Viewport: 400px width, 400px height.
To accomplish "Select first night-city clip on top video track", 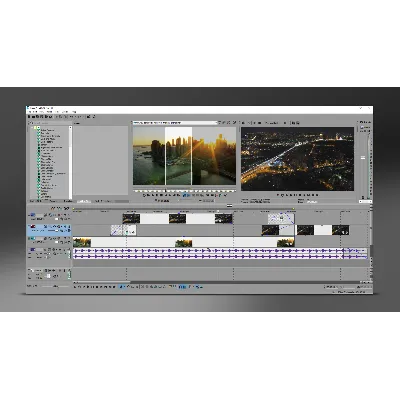I will point(131,219).
